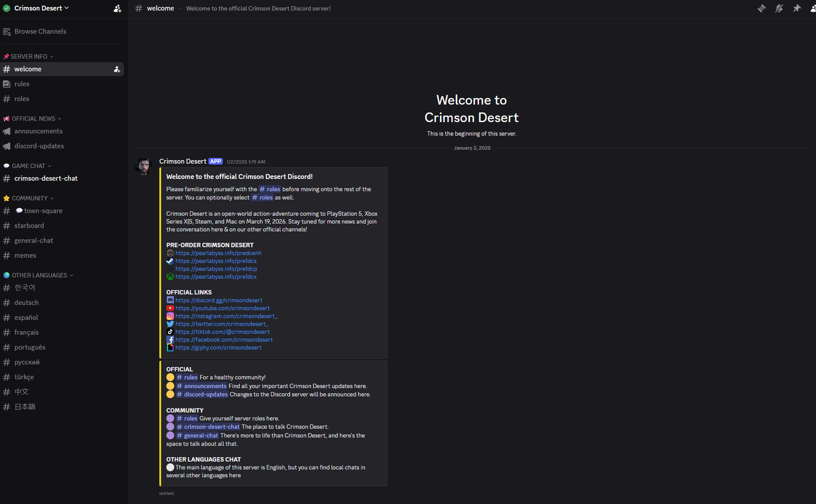The height and width of the screenshot is (504, 816).
Task: Open the türkçe channel
Action: pyautogui.click(x=62, y=377)
